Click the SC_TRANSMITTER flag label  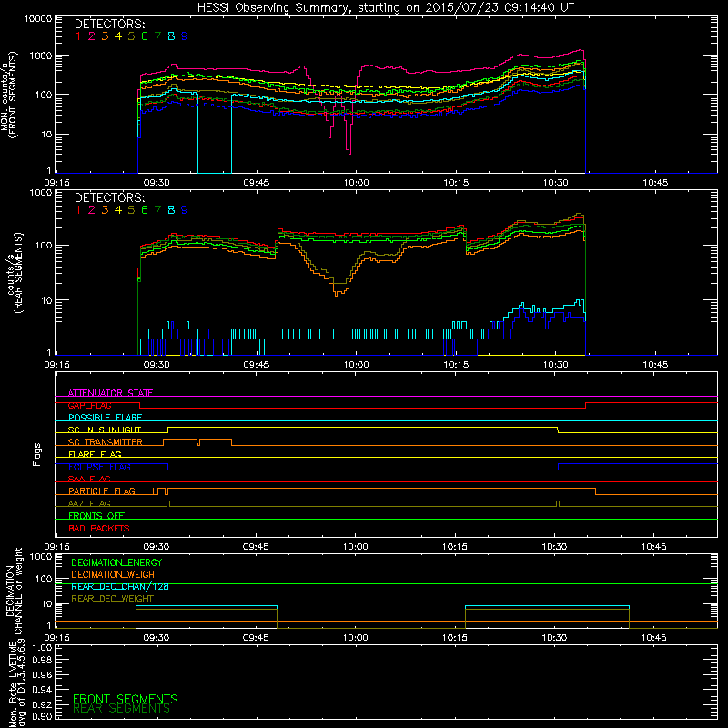pyautogui.click(x=106, y=442)
